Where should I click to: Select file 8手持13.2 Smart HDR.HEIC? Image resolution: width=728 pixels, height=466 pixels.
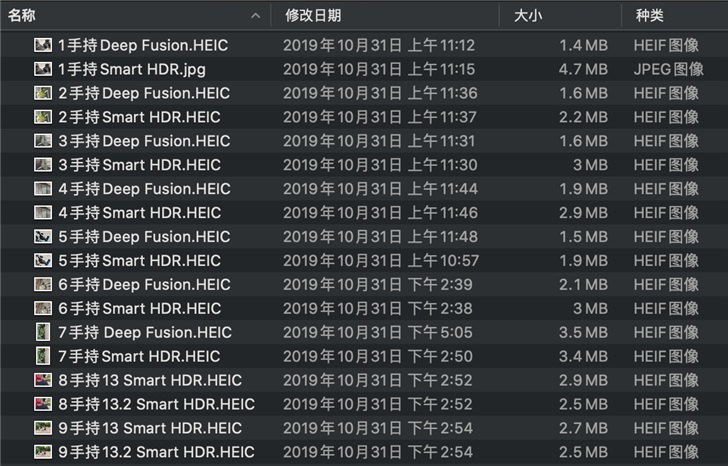(x=156, y=404)
